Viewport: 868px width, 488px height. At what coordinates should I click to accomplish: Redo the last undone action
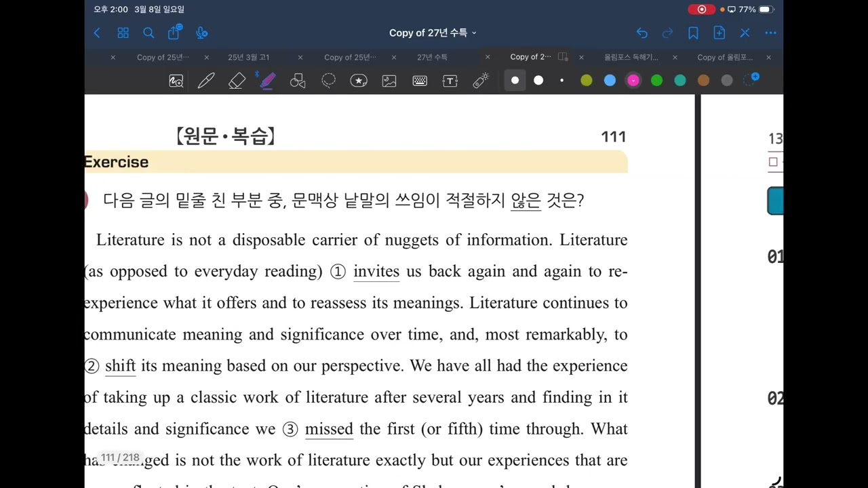click(x=667, y=33)
